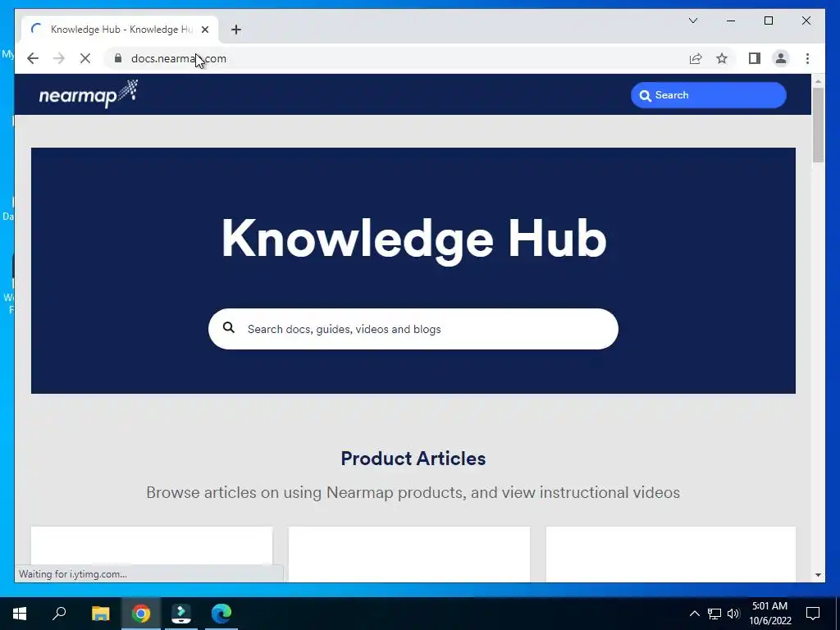This screenshot has width=840, height=630.
Task: Click the blue Search button in header
Action: tap(708, 95)
